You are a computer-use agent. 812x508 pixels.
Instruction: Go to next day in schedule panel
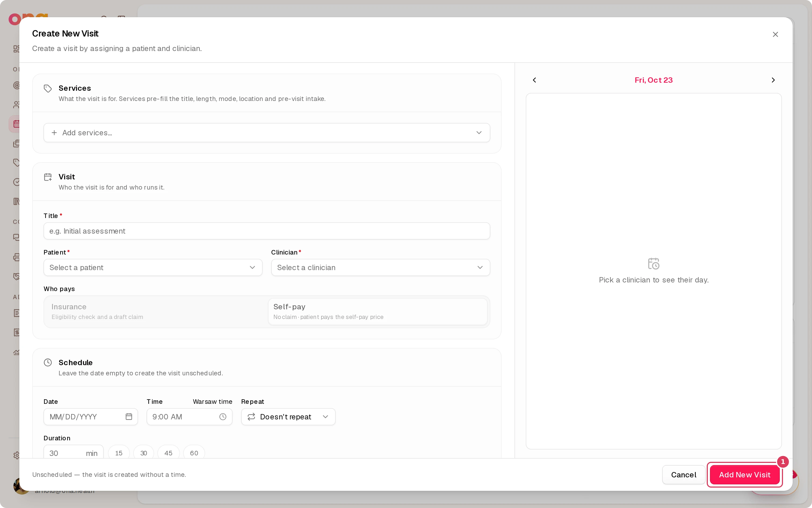pyautogui.click(x=773, y=80)
